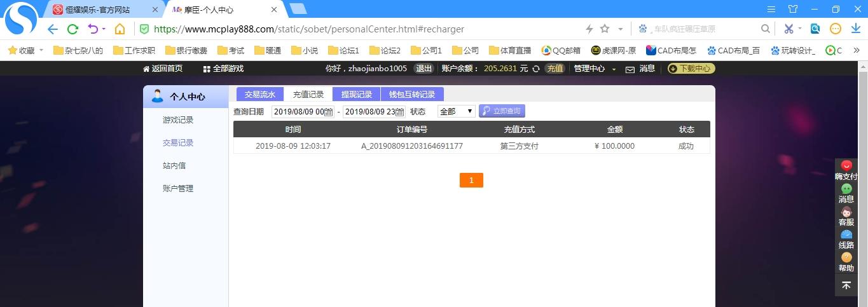Open 消息 messages in the header
The image size is (868, 307).
pyautogui.click(x=640, y=69)
